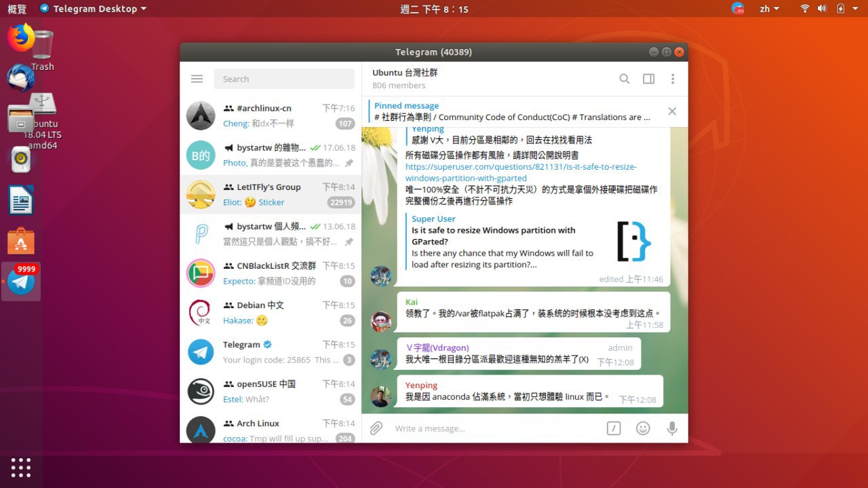Open the Telegram official chat avatar

click(201, 352)
